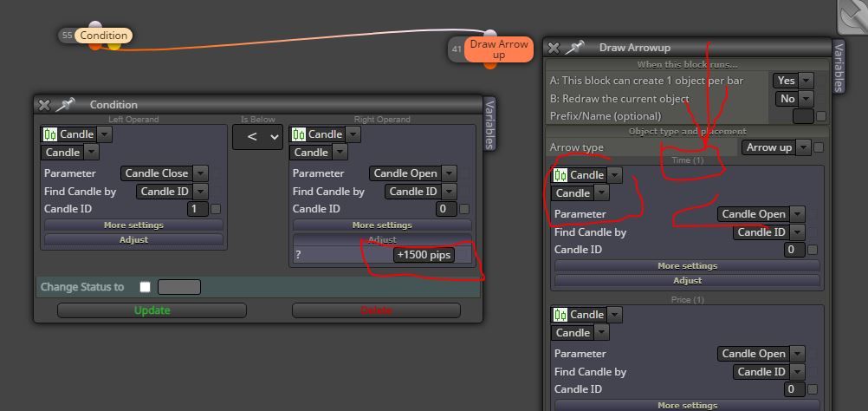Click the green candle icon in Time (1) section
Image resolution: width=868 pixels, height=411 pixels.
(x=560, y=175)
